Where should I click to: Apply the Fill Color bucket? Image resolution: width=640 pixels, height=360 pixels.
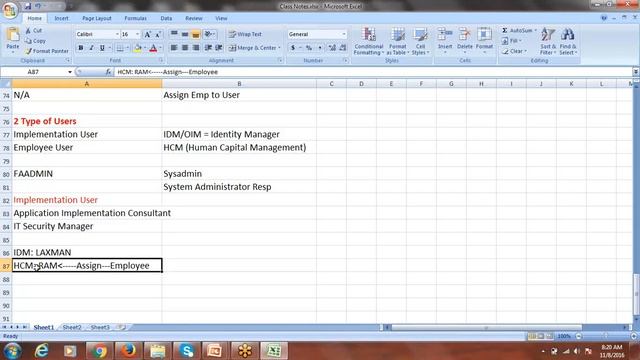[138, 48]
